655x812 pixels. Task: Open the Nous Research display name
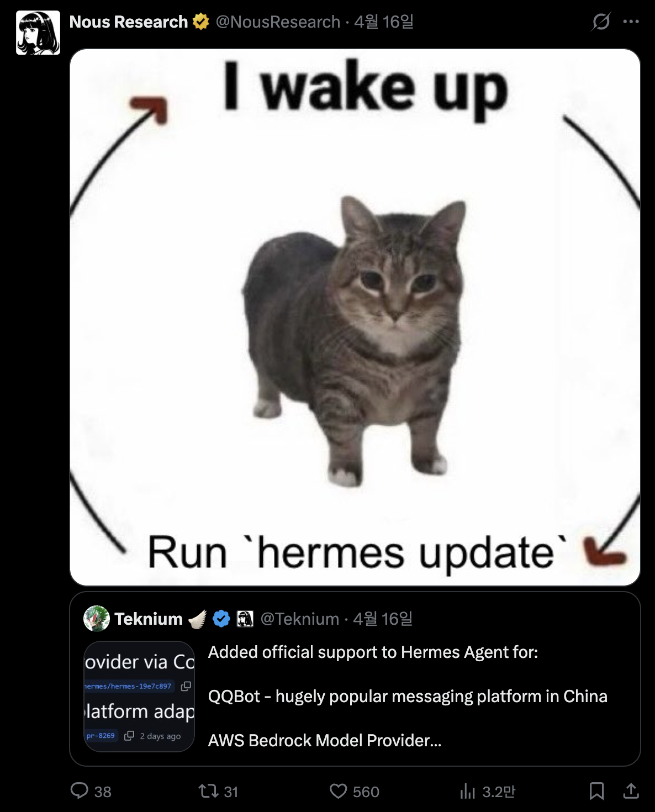[129, 22]
